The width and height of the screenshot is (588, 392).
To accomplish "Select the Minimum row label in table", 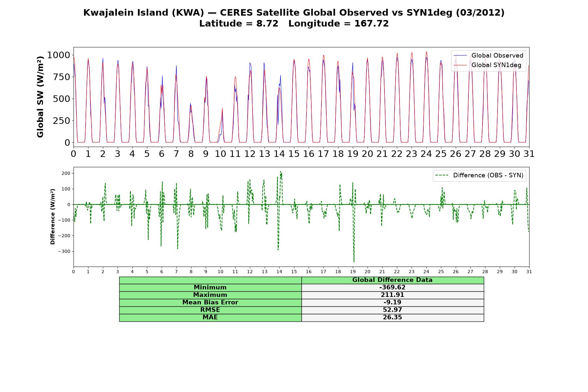I will (210, 287).
